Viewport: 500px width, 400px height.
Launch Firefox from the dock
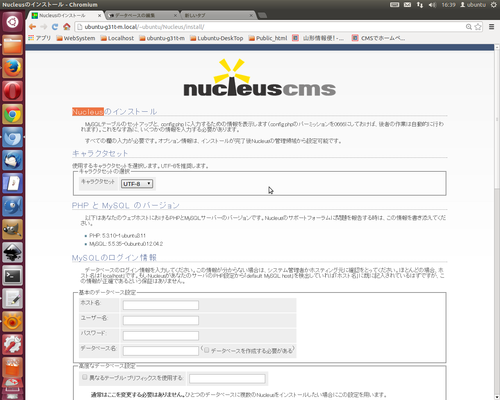(12, 68)
